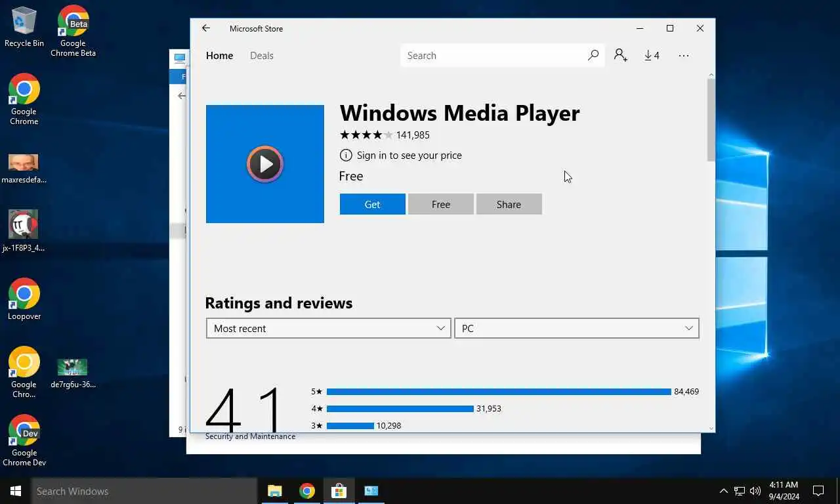Switch to the Deals tab
Image resolution: width=840 pixels, height=504 pixels.
tap(262, 56)
